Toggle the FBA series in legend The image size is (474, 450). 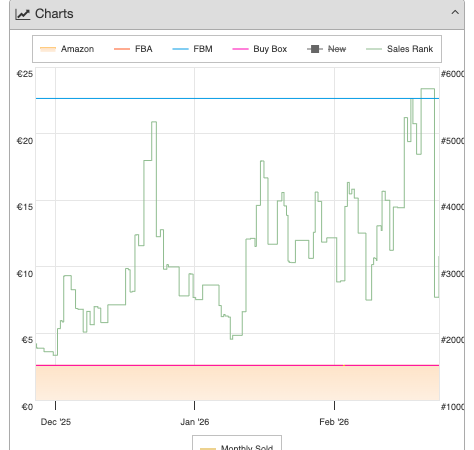point(133,49)
